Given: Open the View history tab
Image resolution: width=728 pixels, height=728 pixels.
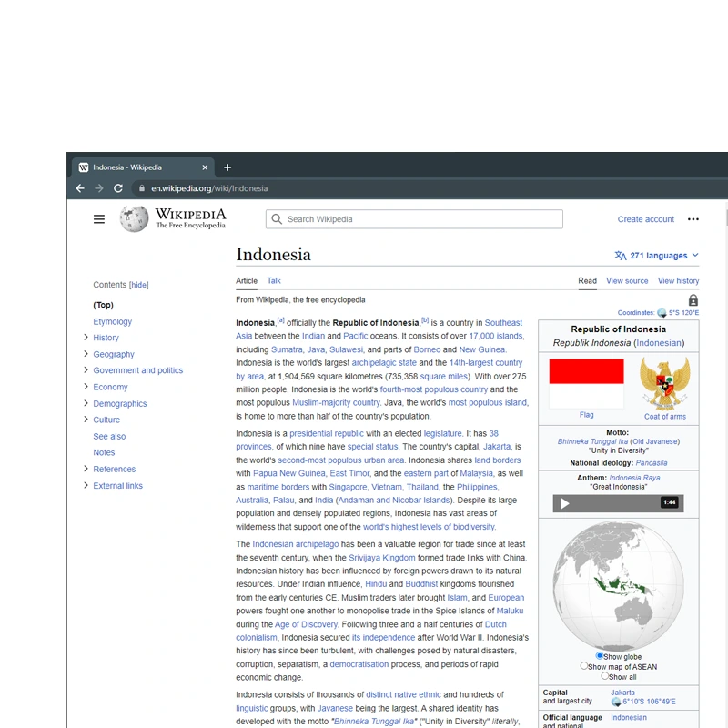Looking at the screenshot, I should [x=678, y=281].
